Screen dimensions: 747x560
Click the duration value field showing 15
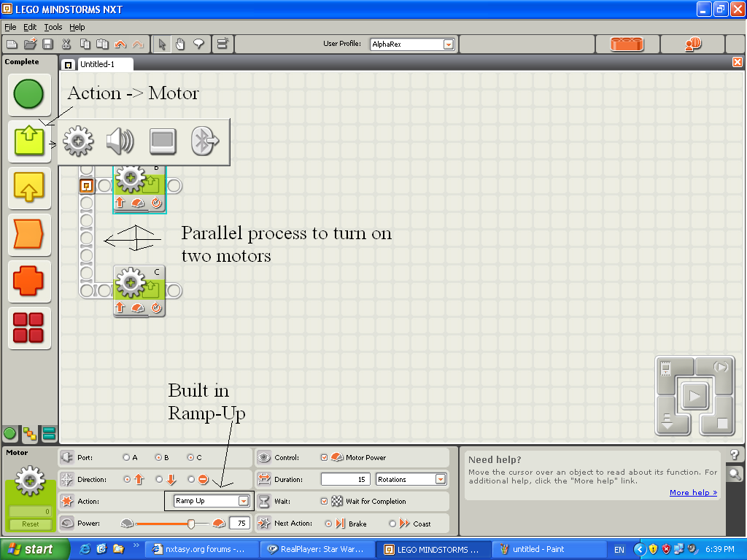(x=347, y=479)
